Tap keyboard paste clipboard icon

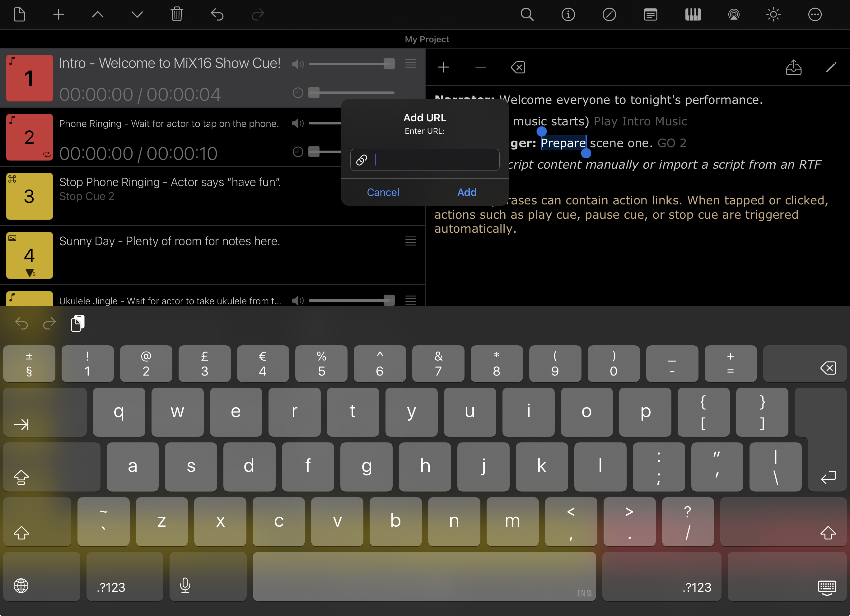[x=77, y=323]
